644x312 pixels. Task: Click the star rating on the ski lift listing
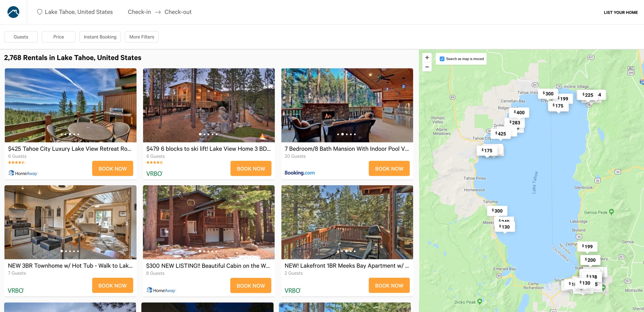tap(155, 162)
